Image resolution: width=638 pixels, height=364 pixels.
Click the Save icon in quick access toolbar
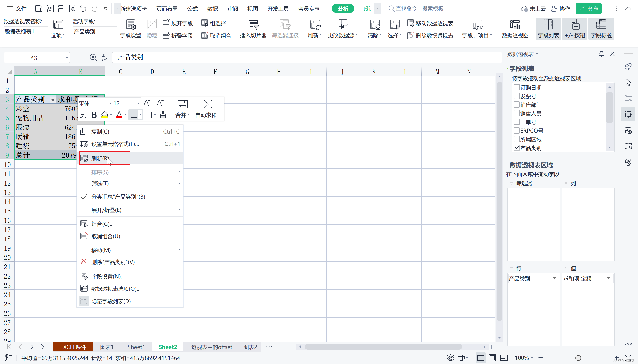39,9
